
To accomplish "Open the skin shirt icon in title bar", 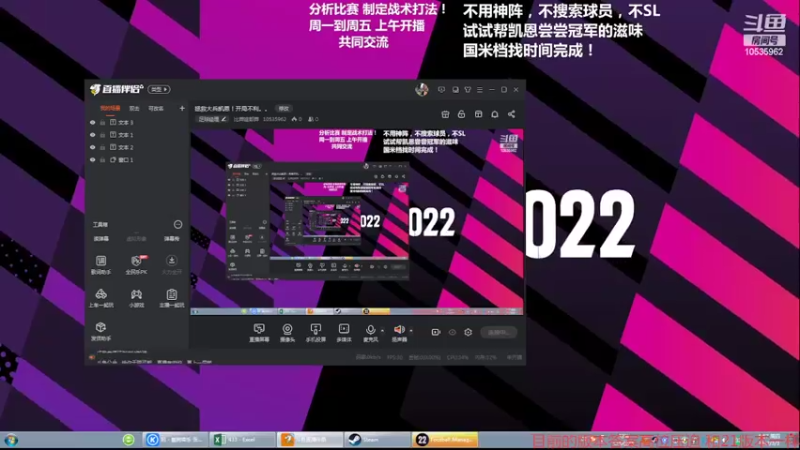I will coord(467,89).
